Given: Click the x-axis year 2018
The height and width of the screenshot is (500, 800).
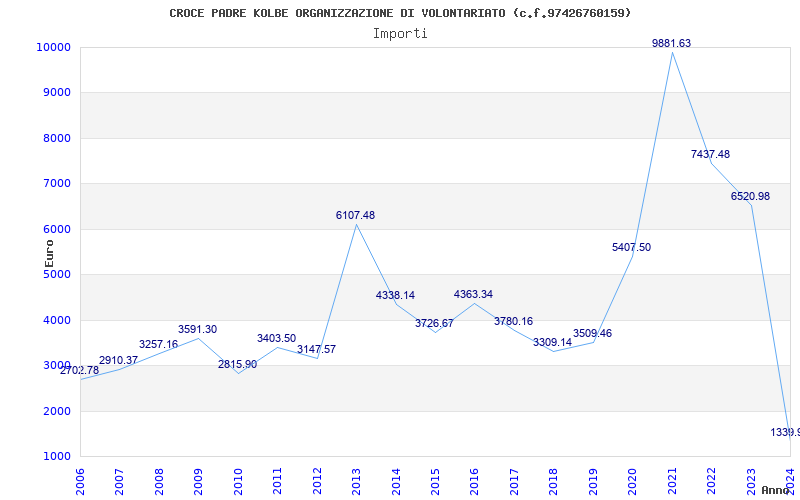Looking at the screenshot, I should tap(554, 482).
